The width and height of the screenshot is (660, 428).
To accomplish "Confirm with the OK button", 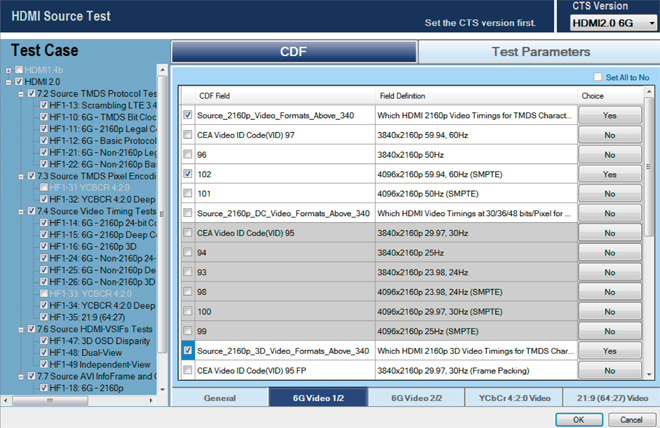I will coord(579,420).
